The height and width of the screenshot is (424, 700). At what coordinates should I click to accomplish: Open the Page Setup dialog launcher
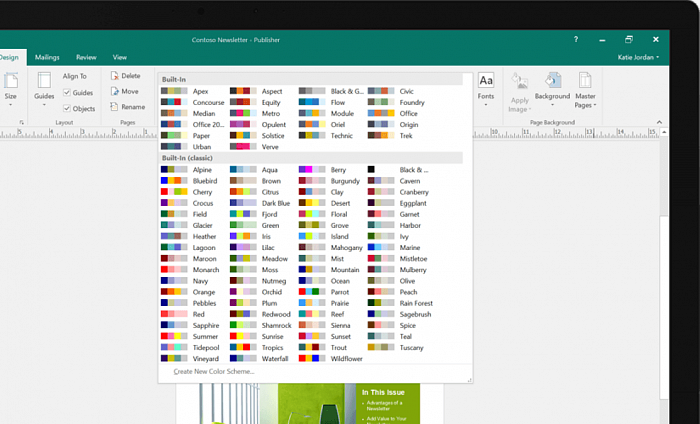21,122
